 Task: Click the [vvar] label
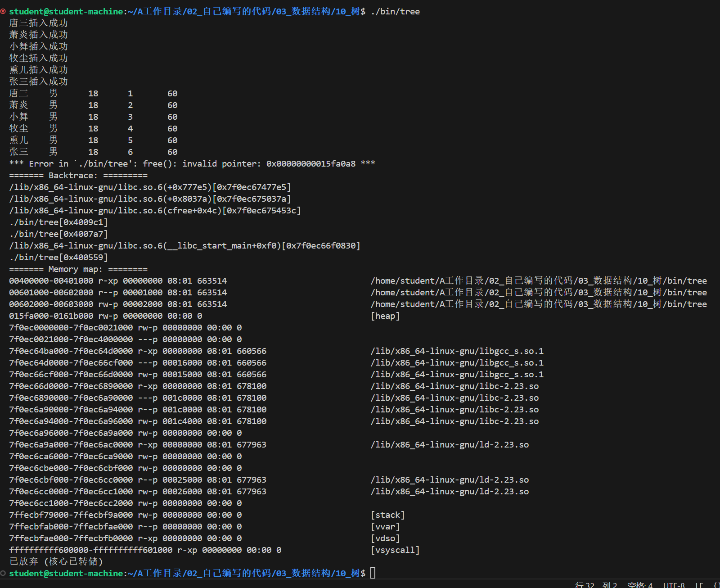pyautogui.click(x=386, y=526)
